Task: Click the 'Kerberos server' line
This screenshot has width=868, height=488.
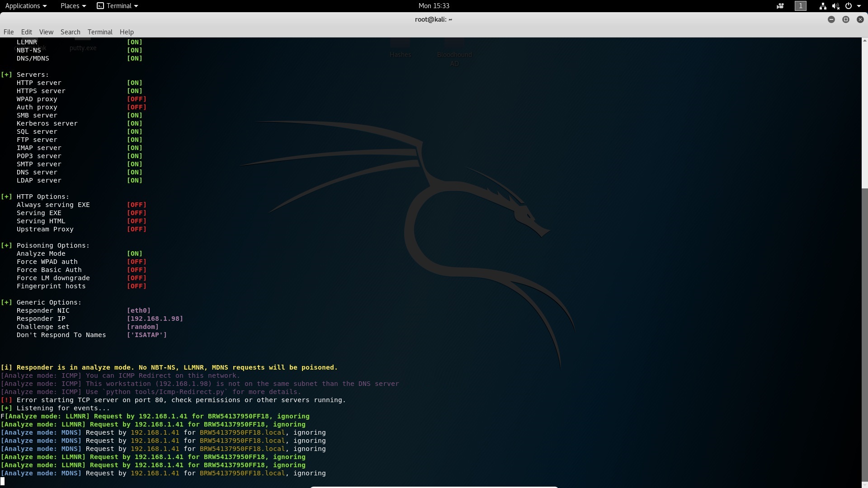Action: click(80, 123)
